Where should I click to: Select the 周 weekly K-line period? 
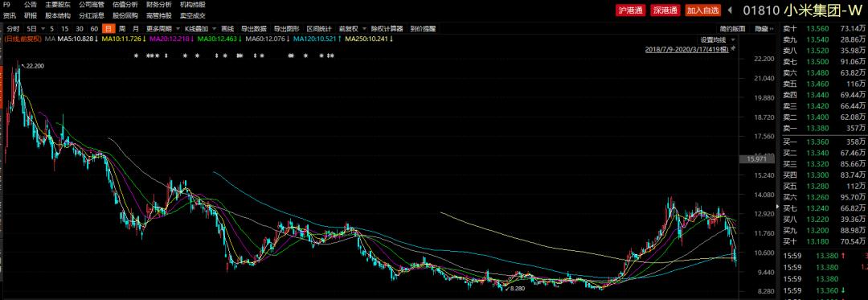coord(122,29)
